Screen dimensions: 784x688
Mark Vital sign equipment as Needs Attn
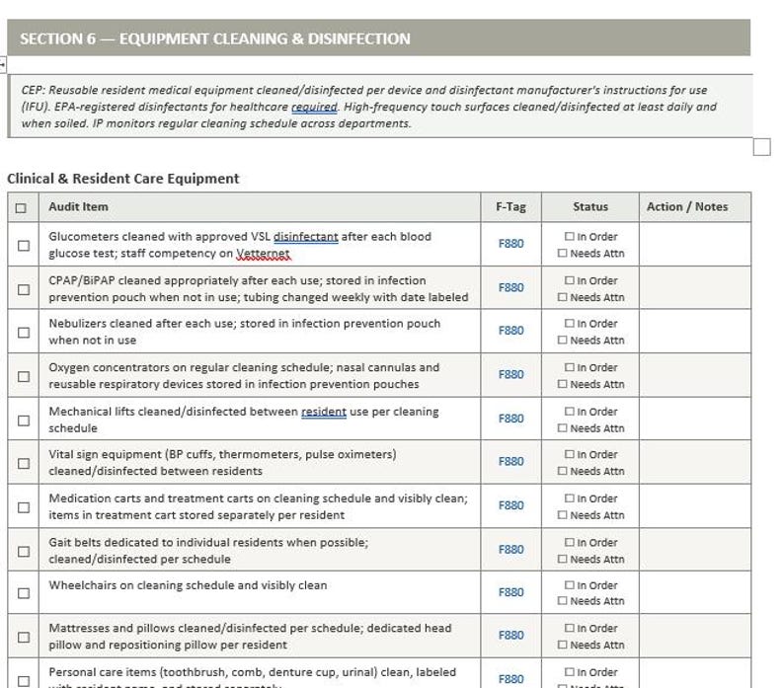(562, 471)
